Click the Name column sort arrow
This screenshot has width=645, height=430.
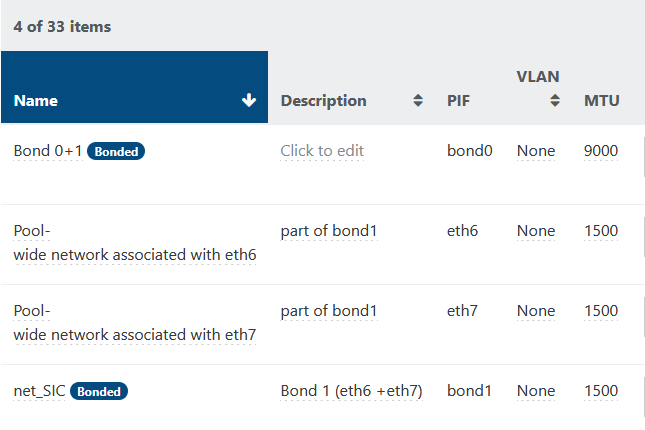point(249,100)
